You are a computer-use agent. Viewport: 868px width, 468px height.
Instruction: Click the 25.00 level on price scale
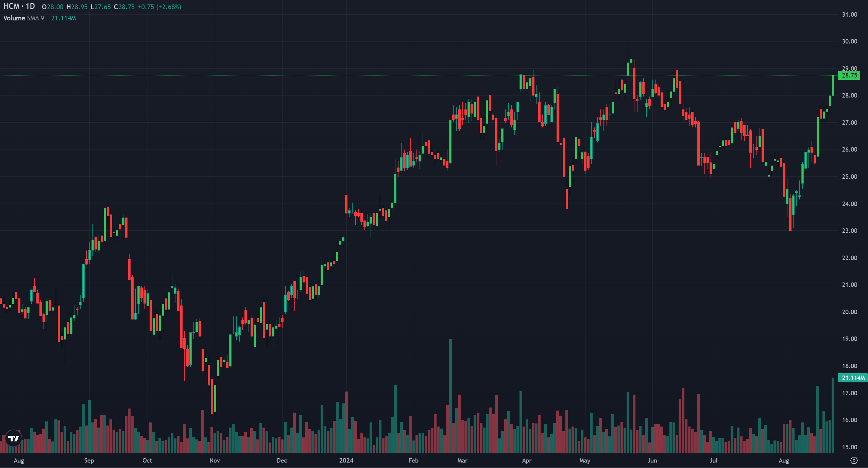click(x=849, y=177)
